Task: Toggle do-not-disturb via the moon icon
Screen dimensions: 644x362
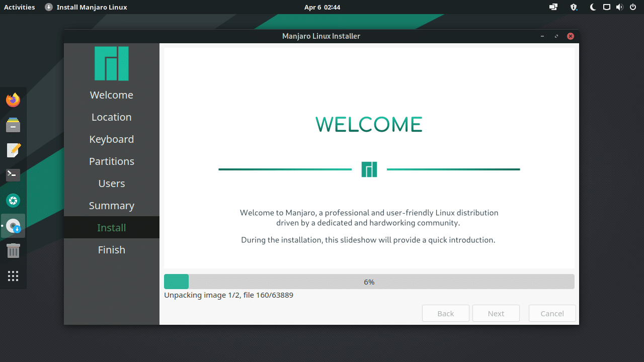Action: (x=592, y=7)
